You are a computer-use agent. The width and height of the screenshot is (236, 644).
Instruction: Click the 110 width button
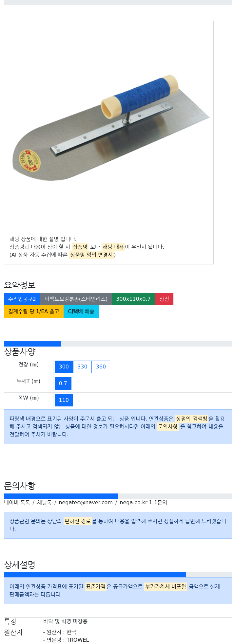coord(64,400)
